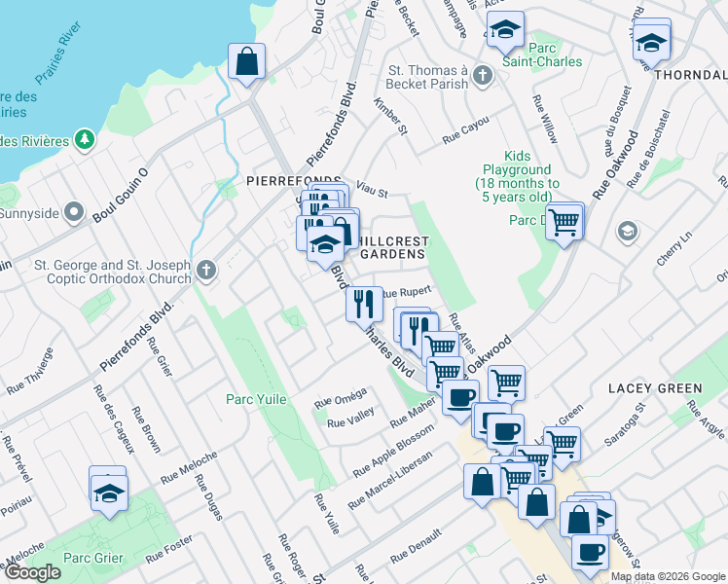Click the shopping bag marker near Rue Marcel-Libersan end
The image size is (728, 584).
coord(483,483)
